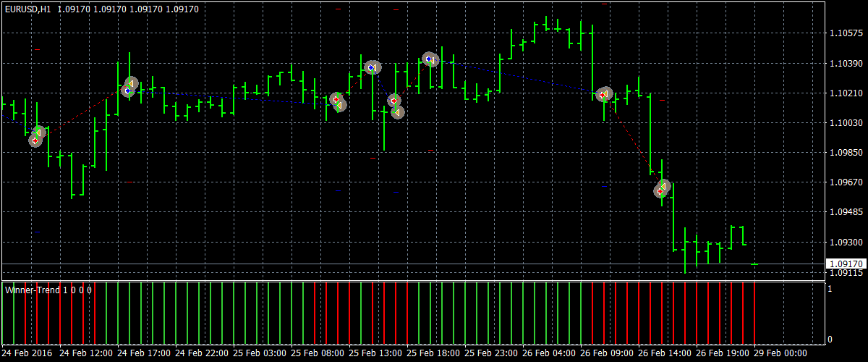Click the 25 Feb 13:00 time label
This screenshot has width=868, height=362.
[x=375, y=353]
